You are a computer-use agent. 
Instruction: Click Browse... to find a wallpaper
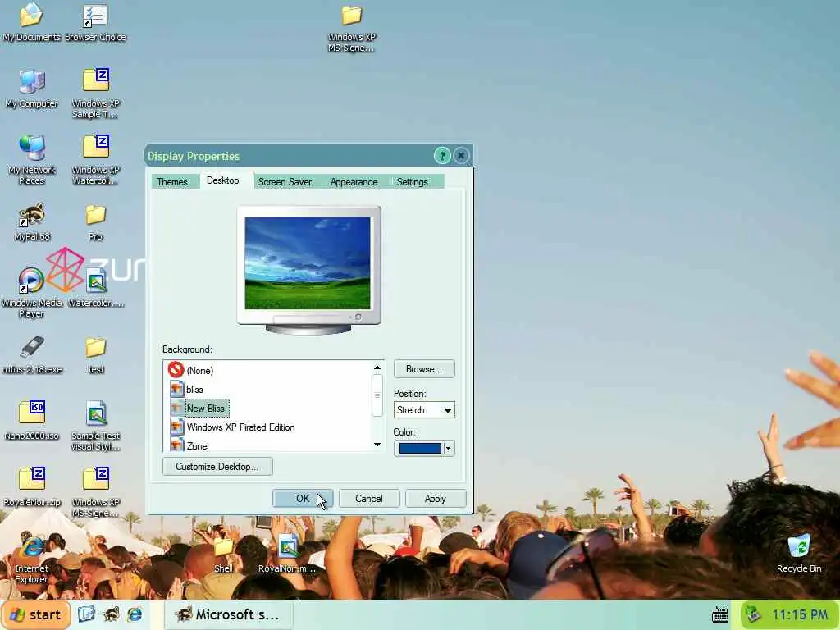(x=424, y=369)
